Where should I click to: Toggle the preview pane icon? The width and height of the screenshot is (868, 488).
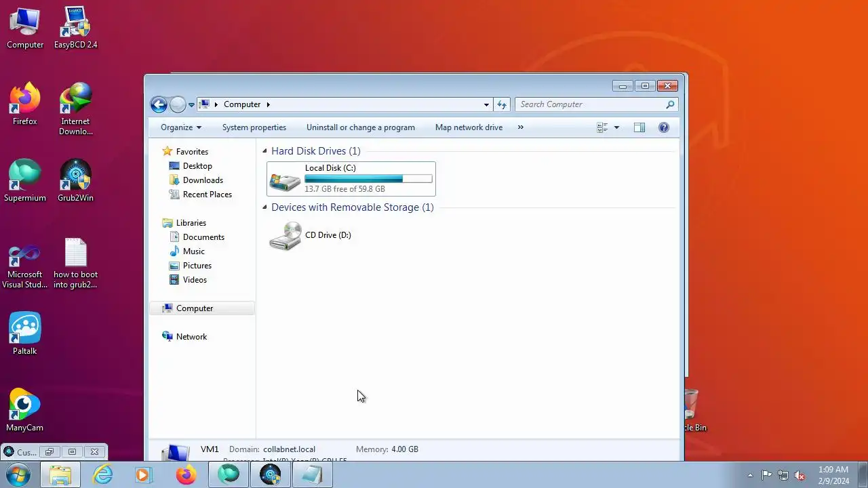[x=639, y=127]
